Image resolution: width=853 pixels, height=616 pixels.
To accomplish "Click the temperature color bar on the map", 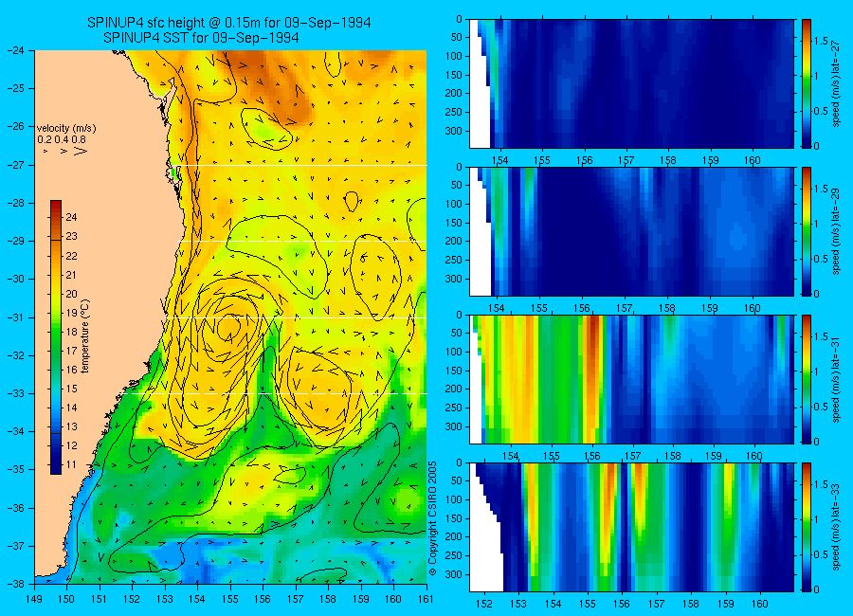I will click(56, 337).
